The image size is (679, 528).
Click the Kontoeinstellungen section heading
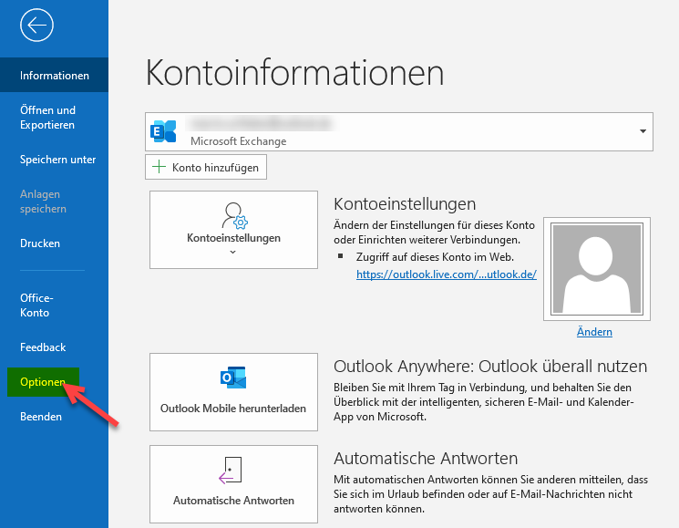pos(404,204)
